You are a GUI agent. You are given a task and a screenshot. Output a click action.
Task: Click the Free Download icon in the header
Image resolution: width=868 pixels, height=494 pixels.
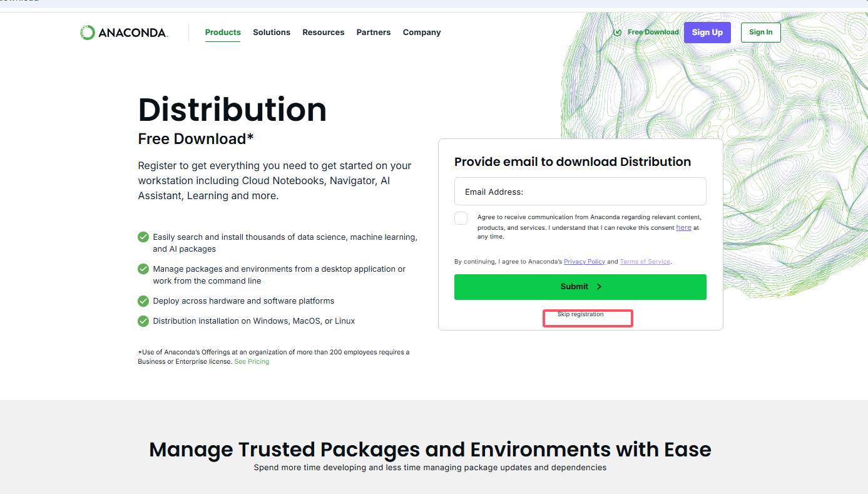point(618,33)
